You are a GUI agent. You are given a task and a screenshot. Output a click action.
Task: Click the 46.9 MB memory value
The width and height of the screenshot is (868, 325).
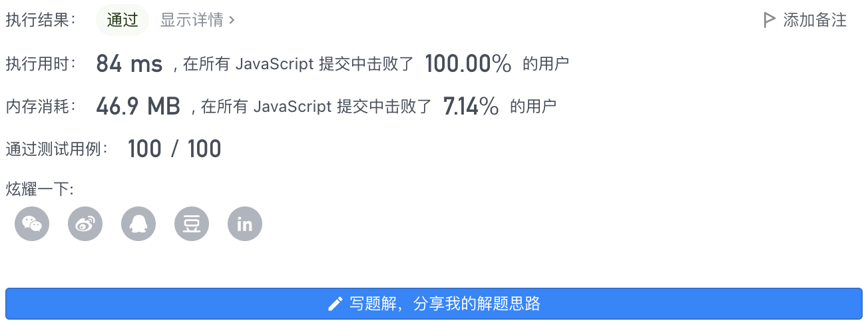click(138, 106)
